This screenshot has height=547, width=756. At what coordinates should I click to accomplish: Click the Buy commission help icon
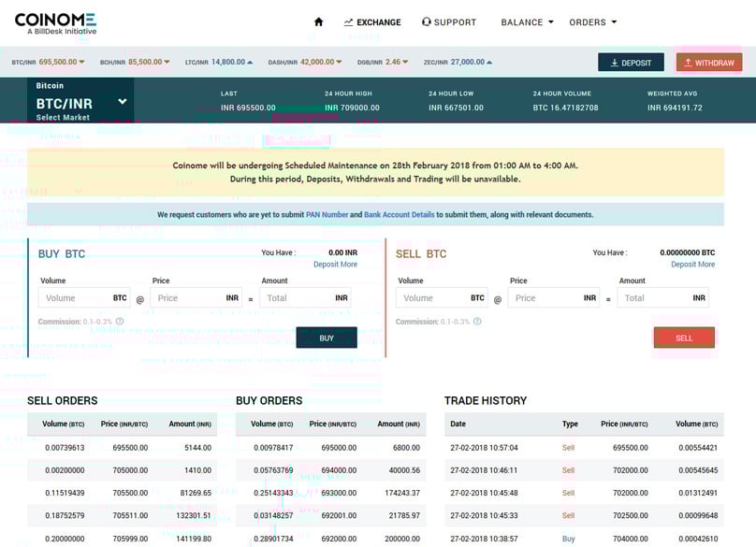pyautogui.click(x=120, y=322)
